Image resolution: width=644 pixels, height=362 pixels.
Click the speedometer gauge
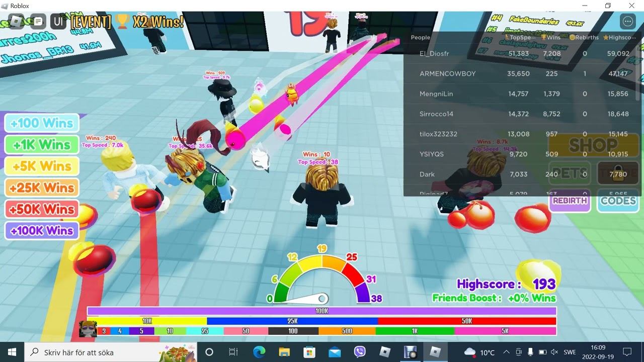click(323, 275)
